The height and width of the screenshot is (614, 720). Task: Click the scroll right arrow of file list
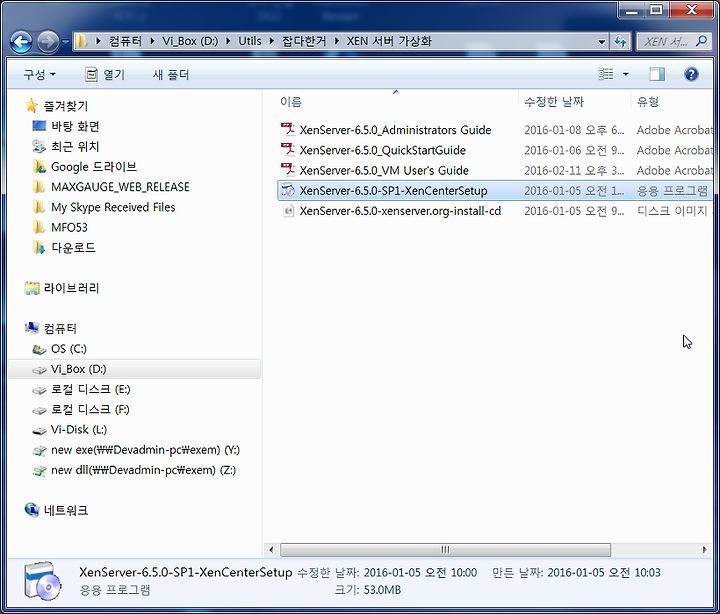pyautogui.click(x=704, y=549)
